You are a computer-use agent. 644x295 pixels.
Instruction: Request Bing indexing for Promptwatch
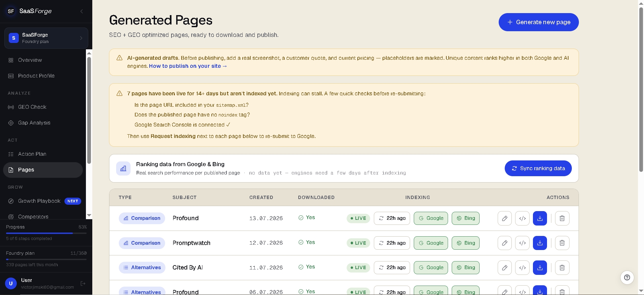pyautogui.click(x=465, y=243)
